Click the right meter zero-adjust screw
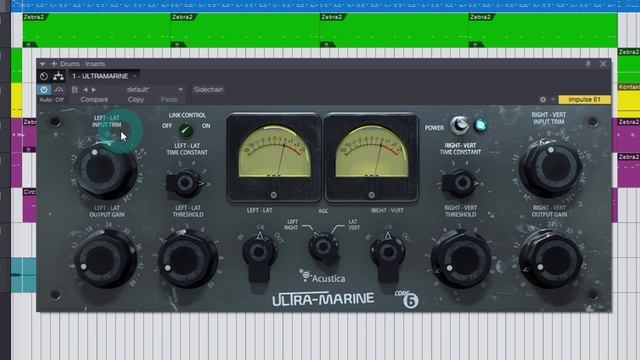This screenshot has width=640, height=360. tap(371, 195)
